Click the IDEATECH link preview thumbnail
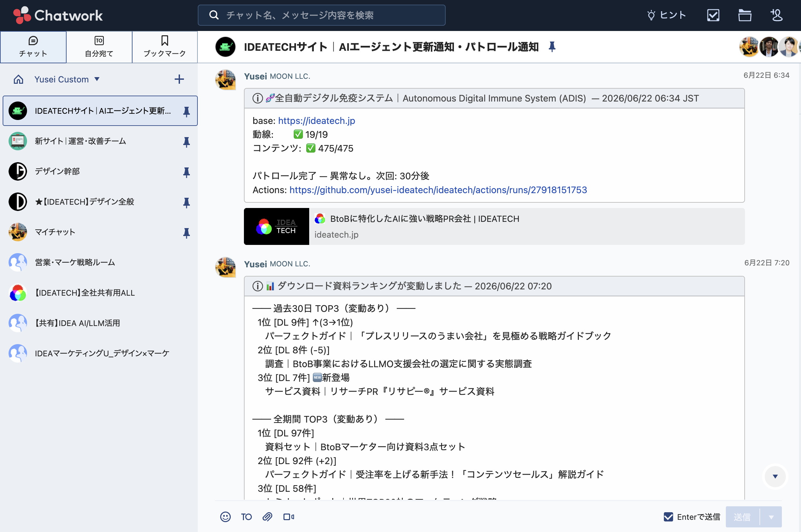801x532 pixels. (277, 226)
